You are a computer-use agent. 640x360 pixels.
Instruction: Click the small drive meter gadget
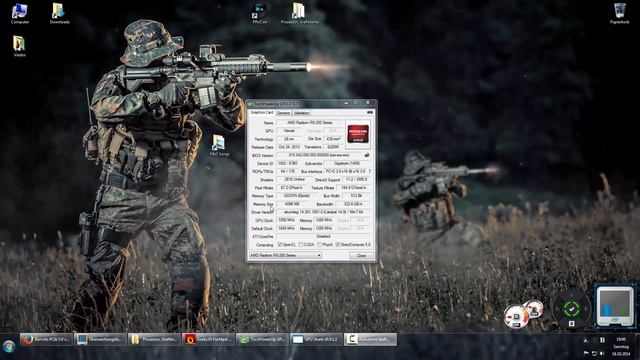click(x=534, y=309)
